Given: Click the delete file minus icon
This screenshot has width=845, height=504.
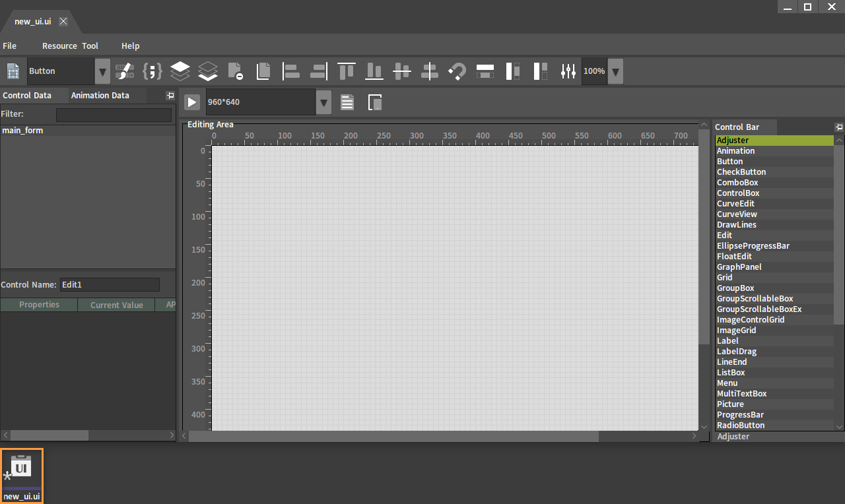Looking at the screenshot, I should point(236,71).
